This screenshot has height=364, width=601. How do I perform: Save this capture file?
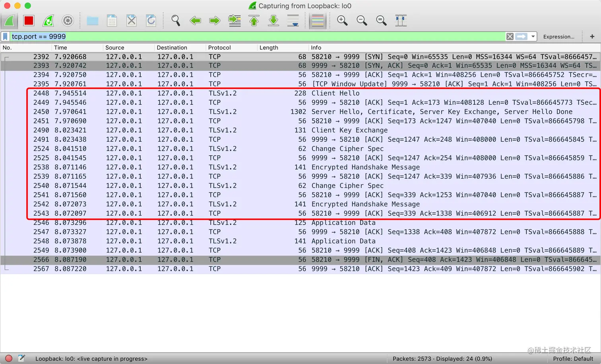tap(112, 21)
